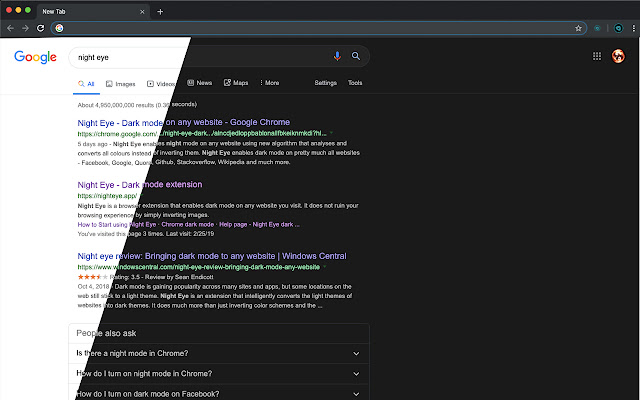Open the Google account profile avatar
This screenshot has width=640, height=400.
(x=619, y=57)
